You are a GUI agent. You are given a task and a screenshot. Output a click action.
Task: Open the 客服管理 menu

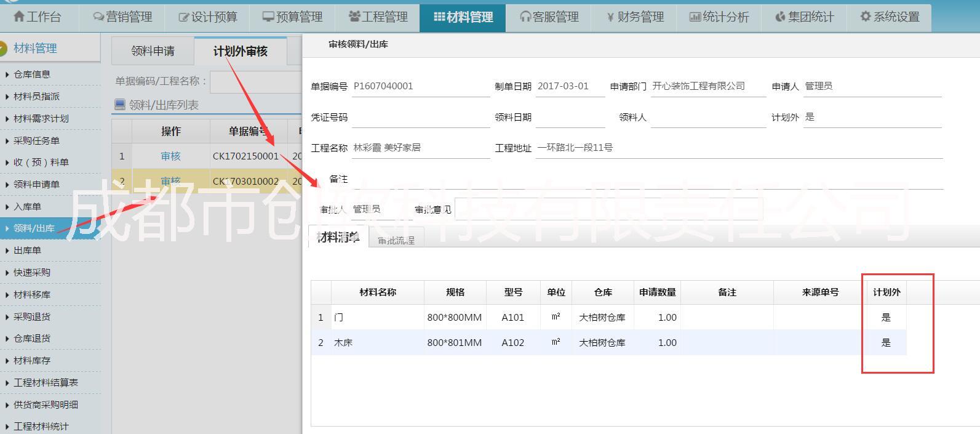(x=548, y=17)
